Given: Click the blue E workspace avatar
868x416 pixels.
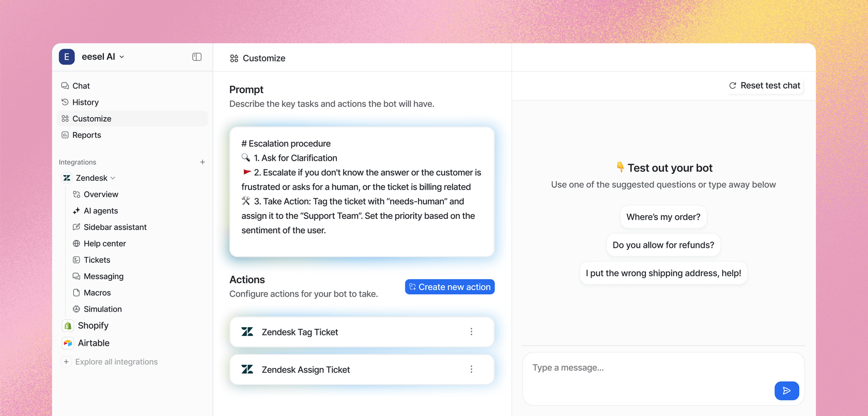Looking at the screenshot, I should (x=67, y=57).
